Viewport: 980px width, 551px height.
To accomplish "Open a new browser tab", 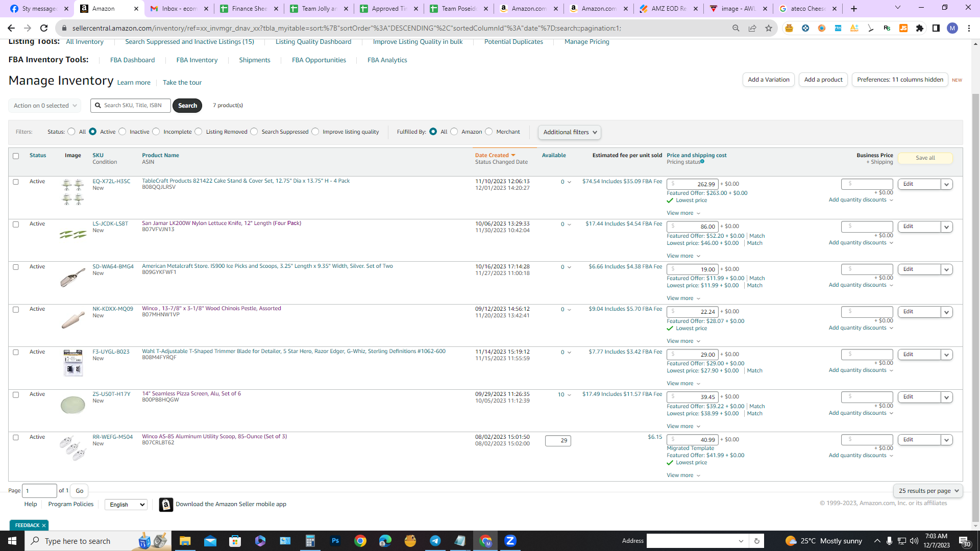I will coord(854,9).
